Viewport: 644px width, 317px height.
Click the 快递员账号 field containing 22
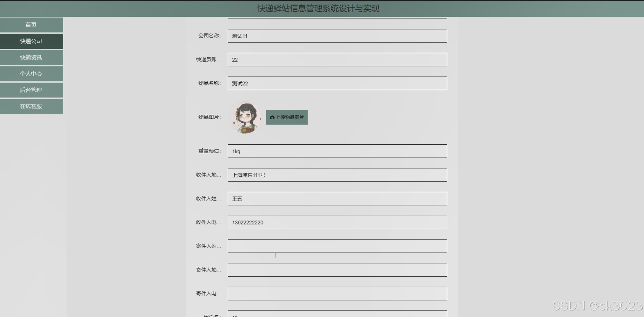[337, 60]
